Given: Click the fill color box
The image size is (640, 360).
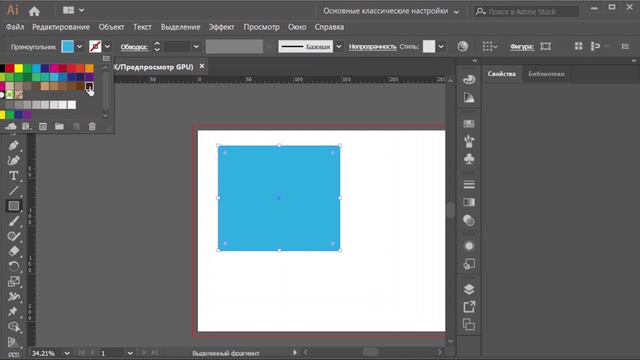Looking at the screenshot, I should 68,47.
